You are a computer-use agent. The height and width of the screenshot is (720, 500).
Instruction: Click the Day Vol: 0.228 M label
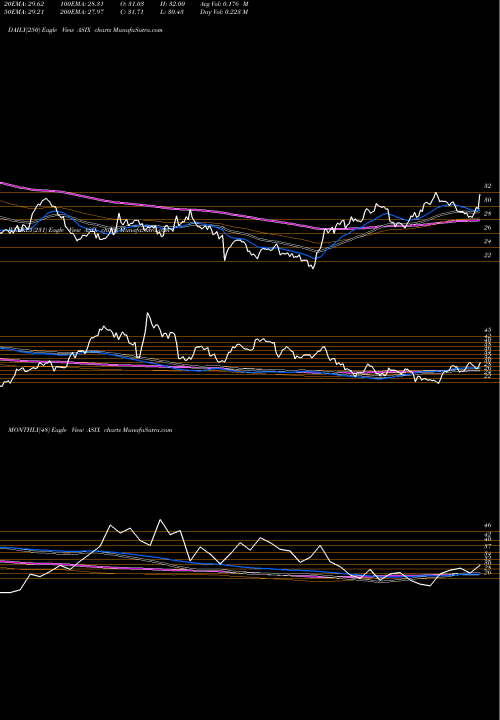coord(224,12)
